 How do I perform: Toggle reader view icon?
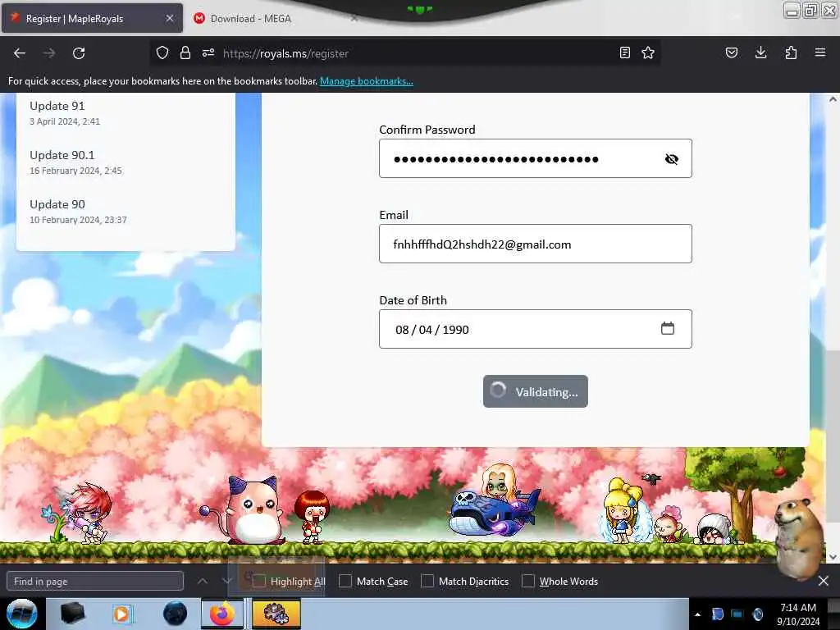tap(624, 53)
